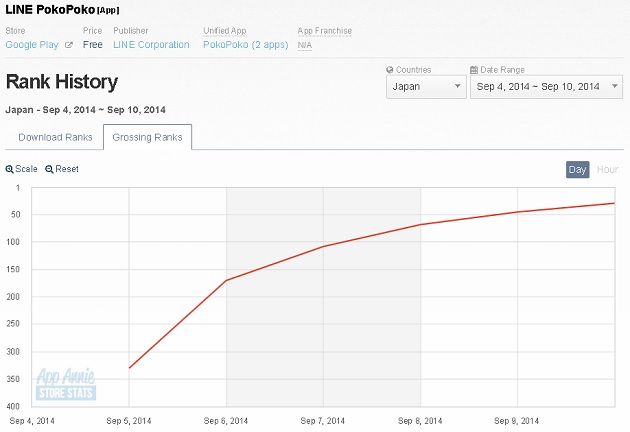This screenshot has width=630, height=432.
Task: Switch chart granularity to Hour
Action: pyautogui.click(x=607, y=170)
